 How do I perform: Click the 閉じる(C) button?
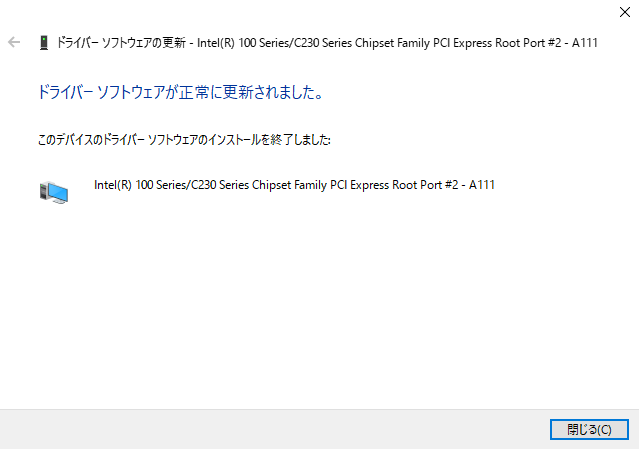coord(589,429)
